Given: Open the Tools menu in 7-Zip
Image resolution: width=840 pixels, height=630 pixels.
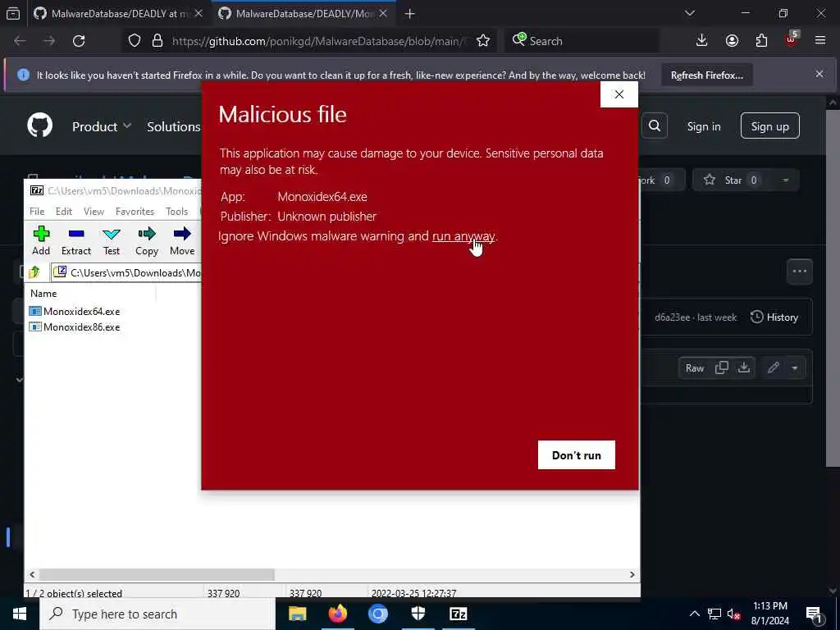Looking at the screenshot, I should [177, 211].
